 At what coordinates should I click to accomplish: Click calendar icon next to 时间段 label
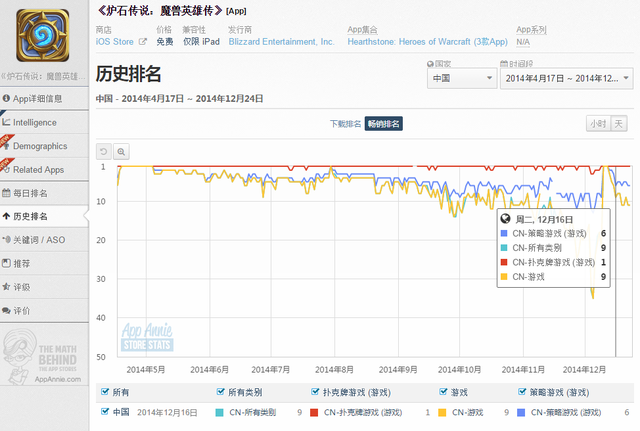pyautogui.click(x=504, y=64)
